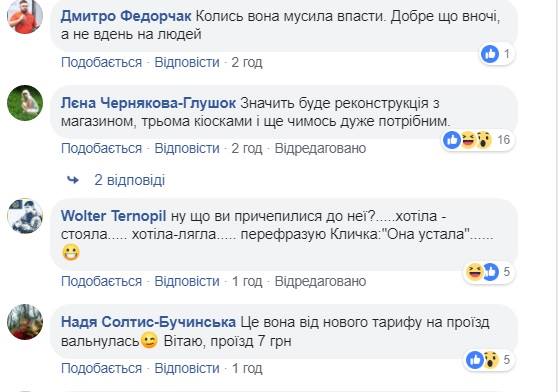This screenshot has height=392, width=558.
Task: Expand the 2 відповіді replies thread
Action: click(x=129, y=180)
